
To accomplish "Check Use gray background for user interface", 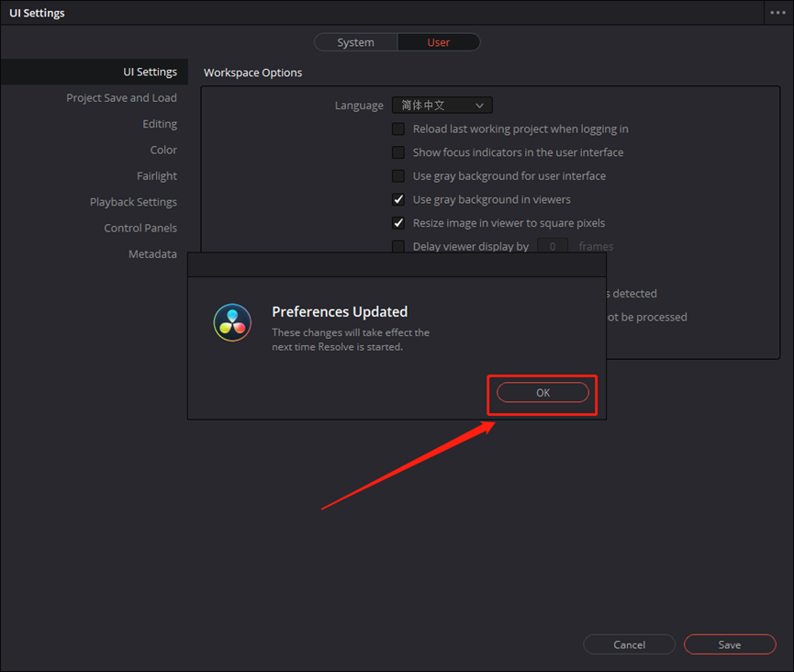I will (398, 176).
